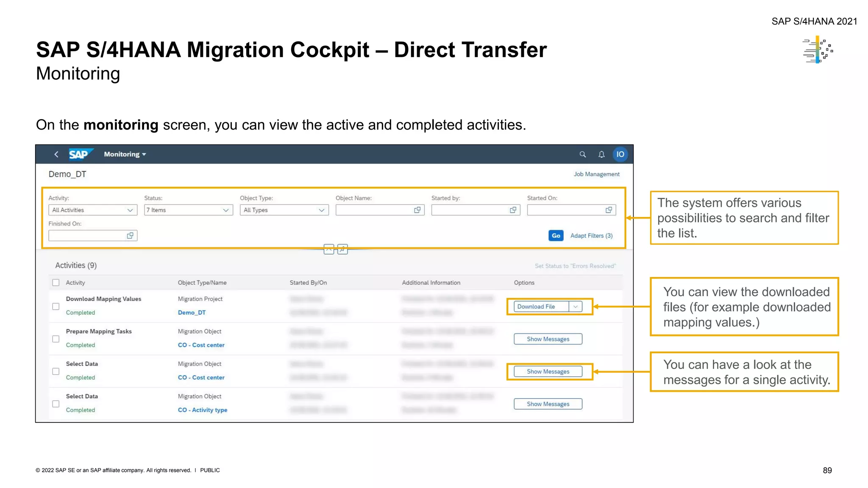
Task: Click the Activity column header
Action: [x=75, y=283]
